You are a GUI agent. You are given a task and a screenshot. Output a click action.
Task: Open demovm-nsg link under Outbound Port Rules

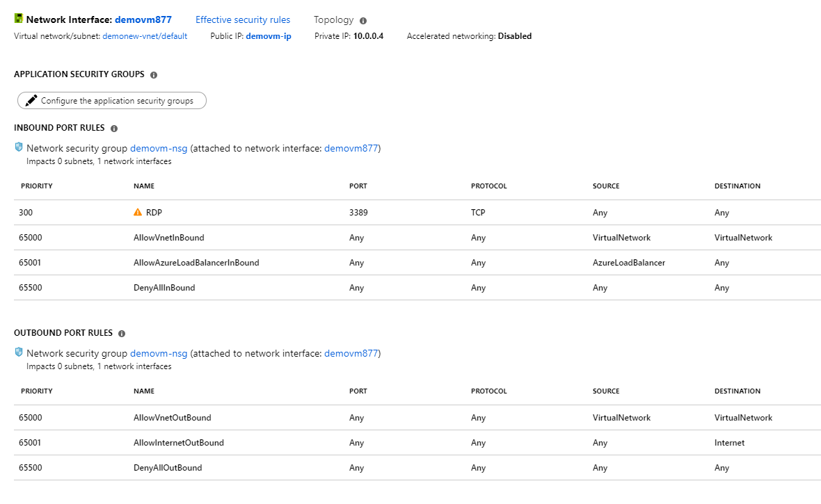159,353
